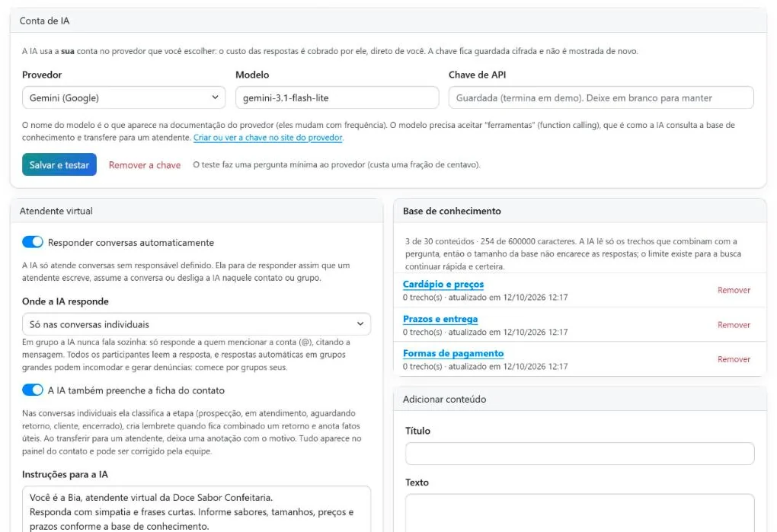Click the Onde a IA responde label
The width and height of the screenshot is (777, 532).
click(x=65, y=301)
